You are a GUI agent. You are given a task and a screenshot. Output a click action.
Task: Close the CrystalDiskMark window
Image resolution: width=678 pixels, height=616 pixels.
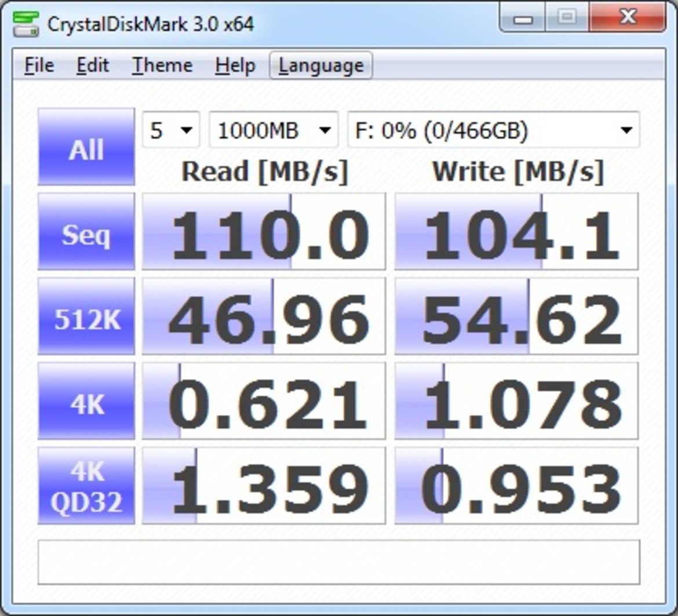[627, 17]
